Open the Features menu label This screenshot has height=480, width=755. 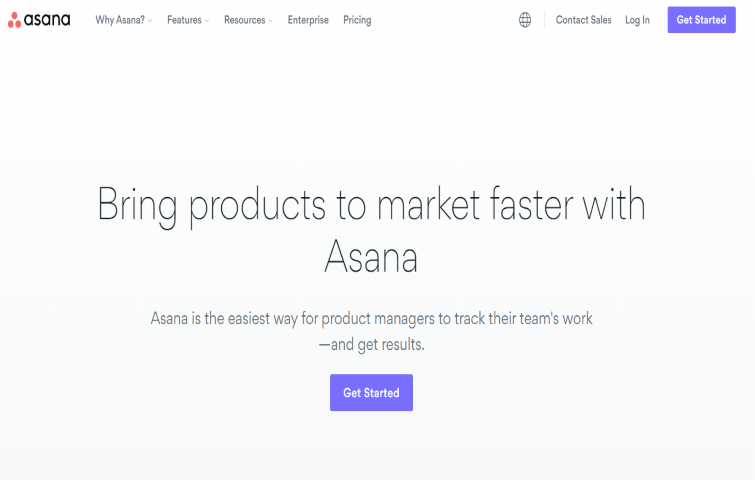point(184,20)
